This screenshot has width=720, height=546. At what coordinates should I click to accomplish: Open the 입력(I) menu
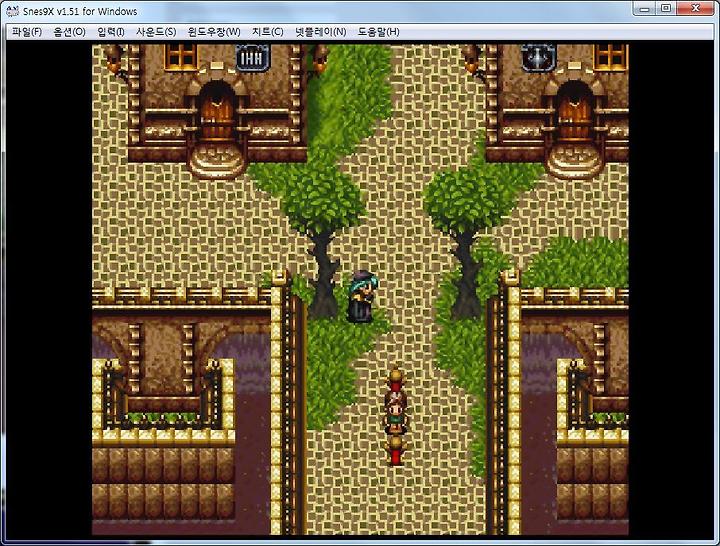coord(111,32)
